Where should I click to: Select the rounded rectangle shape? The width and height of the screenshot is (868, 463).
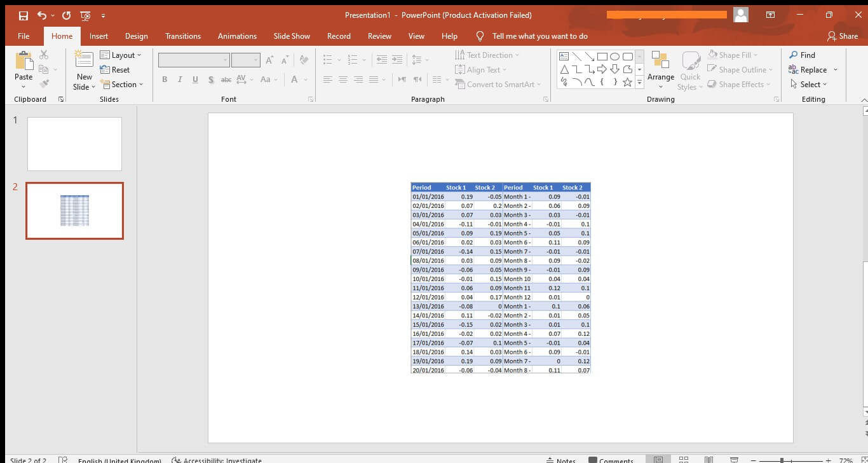627,56
